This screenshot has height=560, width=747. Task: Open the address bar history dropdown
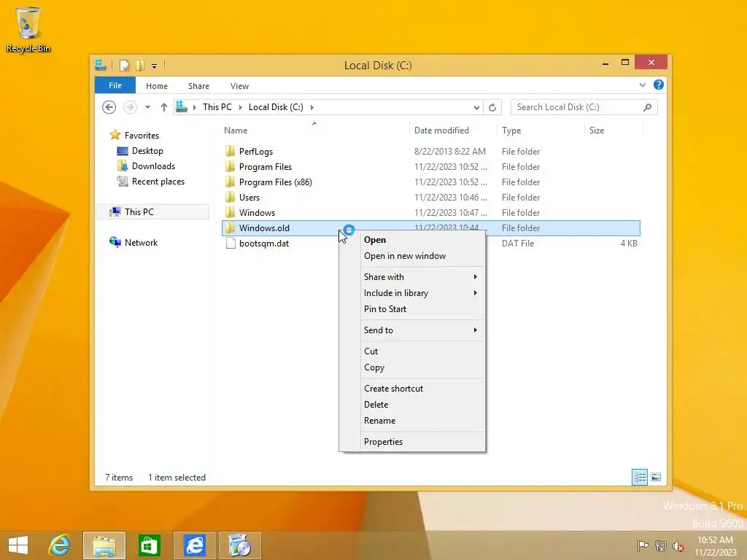pyautogui.click(x=476, y=108)
